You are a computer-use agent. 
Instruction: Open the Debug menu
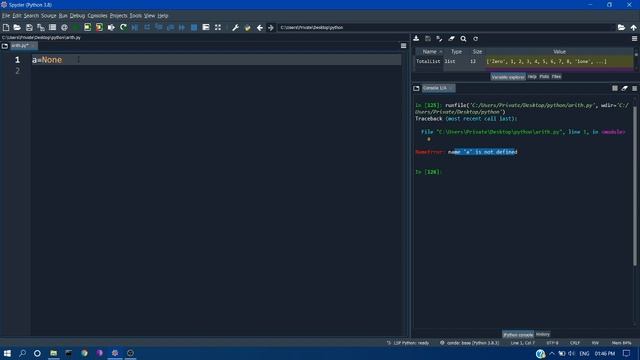click(x=77, y=16)
